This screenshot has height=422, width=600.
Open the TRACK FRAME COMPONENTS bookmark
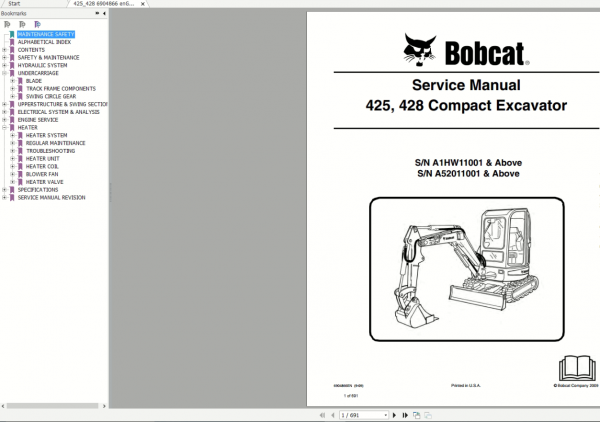point(61,89)
